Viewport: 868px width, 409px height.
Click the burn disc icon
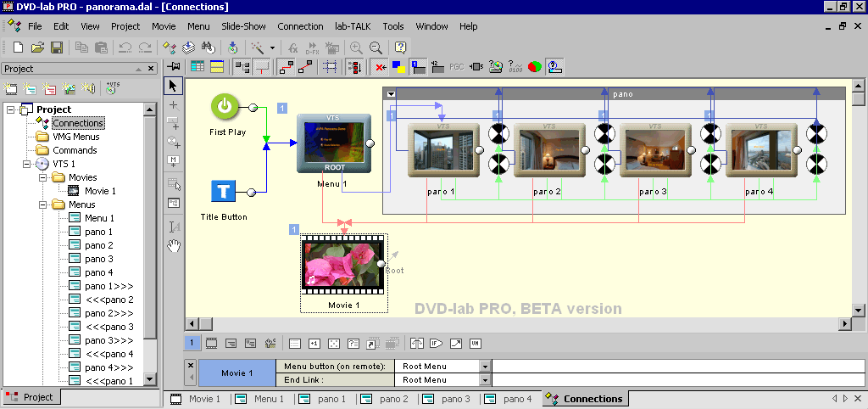click(x=233, y=48)
